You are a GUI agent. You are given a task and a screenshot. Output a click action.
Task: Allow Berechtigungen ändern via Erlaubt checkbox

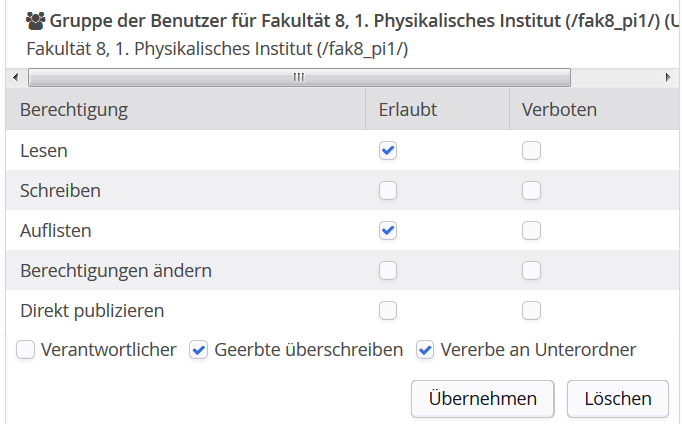(x=388, y=270)
